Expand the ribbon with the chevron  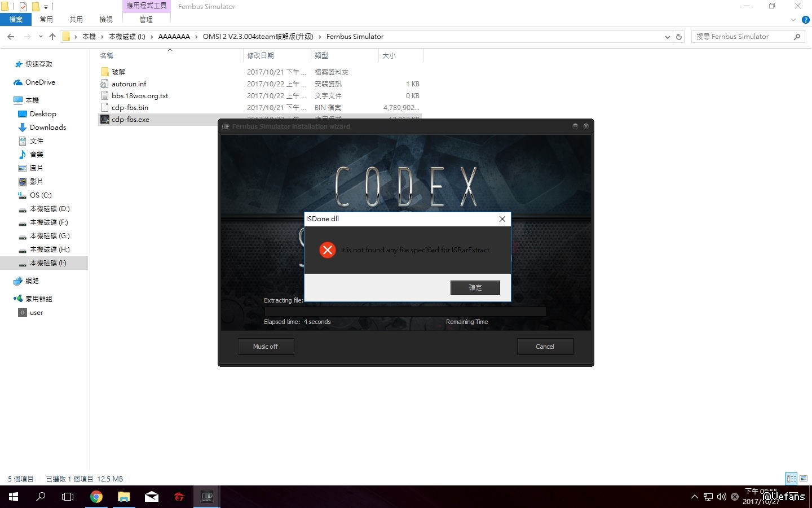pyautogui.click(x=793, y=20)
